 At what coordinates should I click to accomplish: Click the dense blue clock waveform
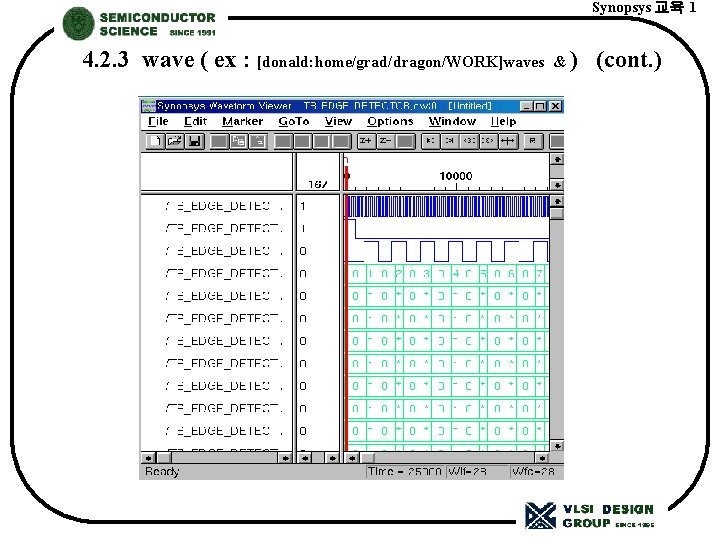(x=448, y=206)
